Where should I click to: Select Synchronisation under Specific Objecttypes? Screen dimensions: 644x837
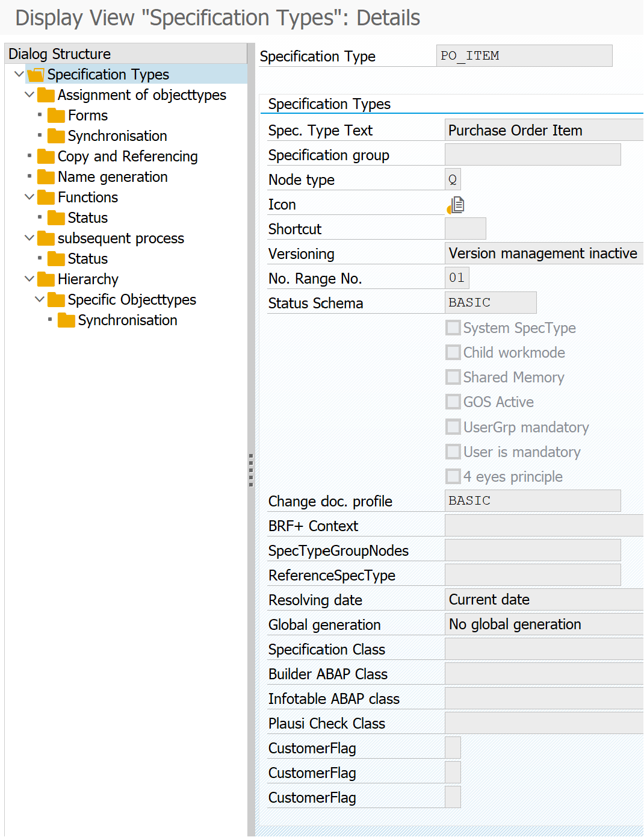tap(128, 320)
